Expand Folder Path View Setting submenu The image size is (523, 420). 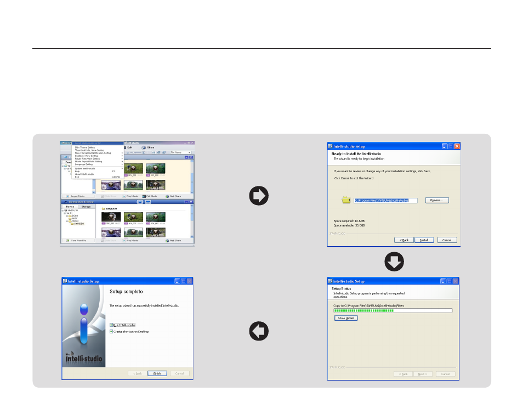(x=122, y=158)
